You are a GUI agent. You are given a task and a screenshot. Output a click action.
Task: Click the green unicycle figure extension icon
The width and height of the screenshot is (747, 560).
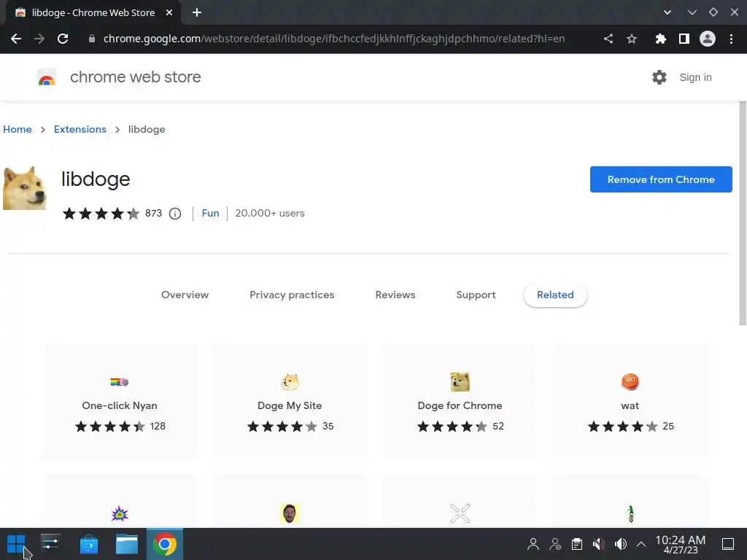pos(631,514)
